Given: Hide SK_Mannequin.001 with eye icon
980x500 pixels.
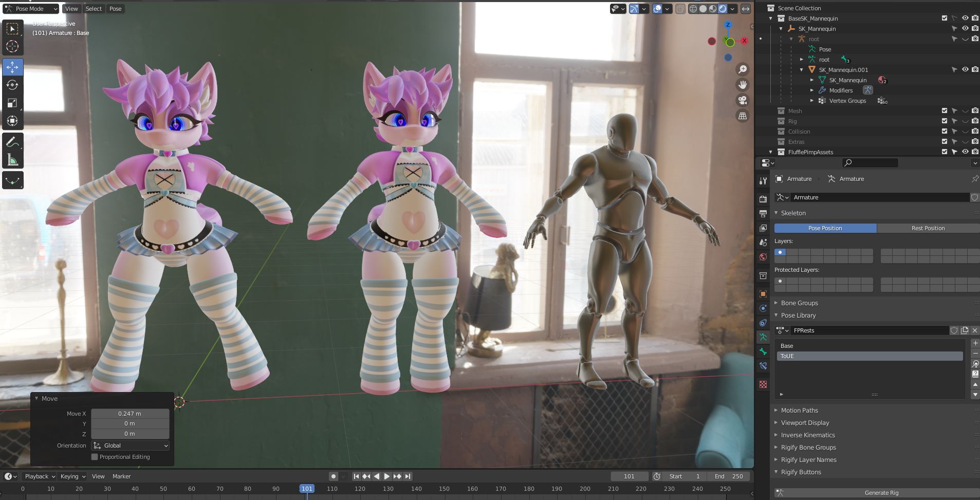Looking at the screenshot, I should point(965,69).
